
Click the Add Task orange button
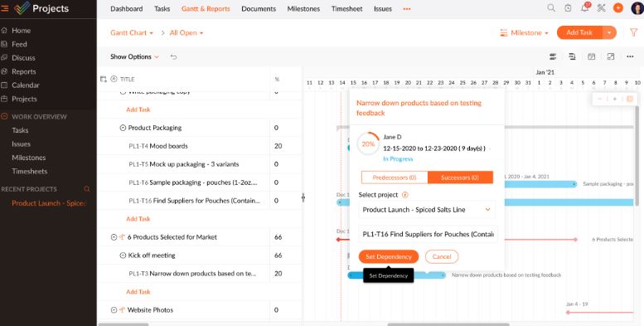(579, 32)
